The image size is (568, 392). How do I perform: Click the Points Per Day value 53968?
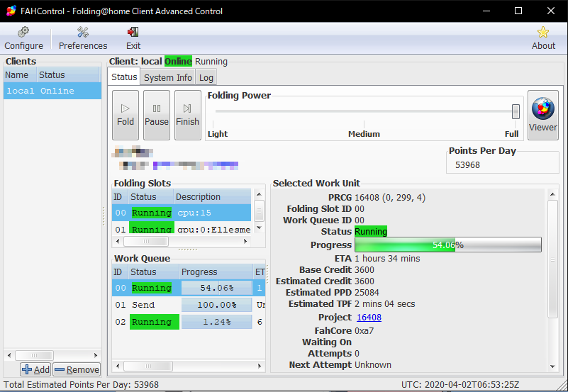[467, 165]
